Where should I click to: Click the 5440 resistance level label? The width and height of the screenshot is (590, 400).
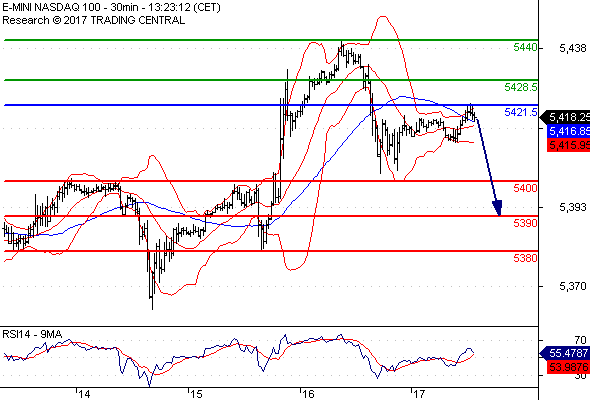(x=525, y=47)
